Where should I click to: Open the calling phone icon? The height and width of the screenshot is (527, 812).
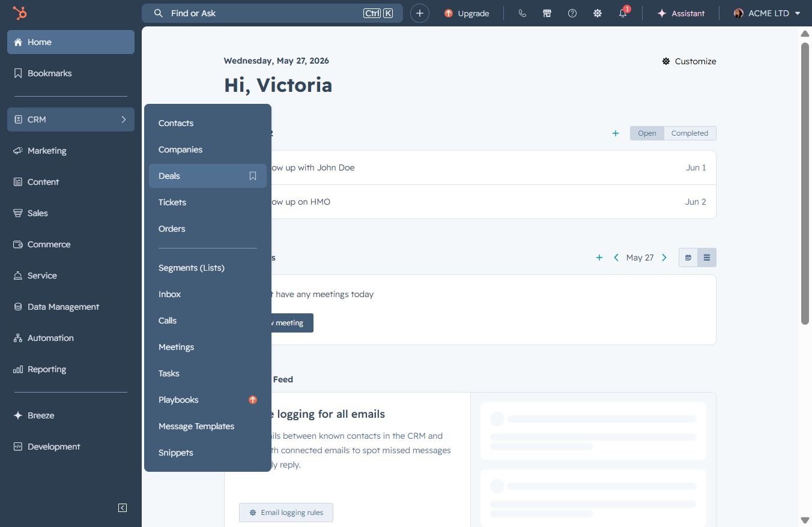click(522, 13)
